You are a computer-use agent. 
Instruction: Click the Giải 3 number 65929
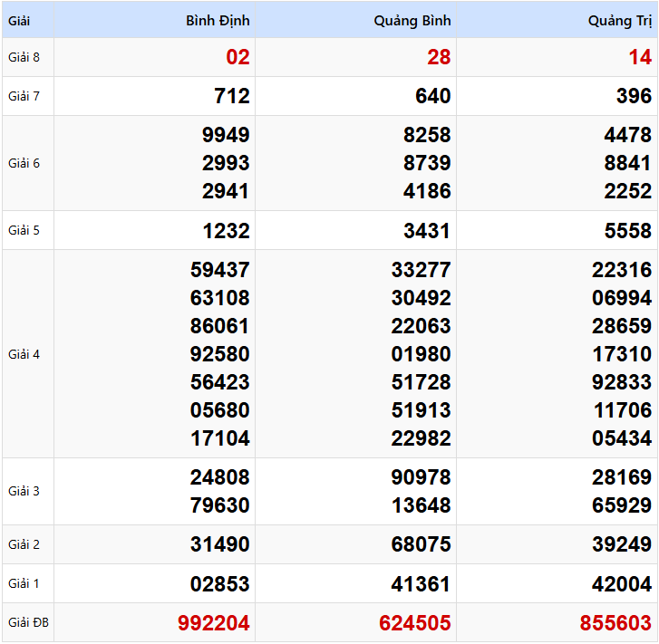tap(623, 505)
